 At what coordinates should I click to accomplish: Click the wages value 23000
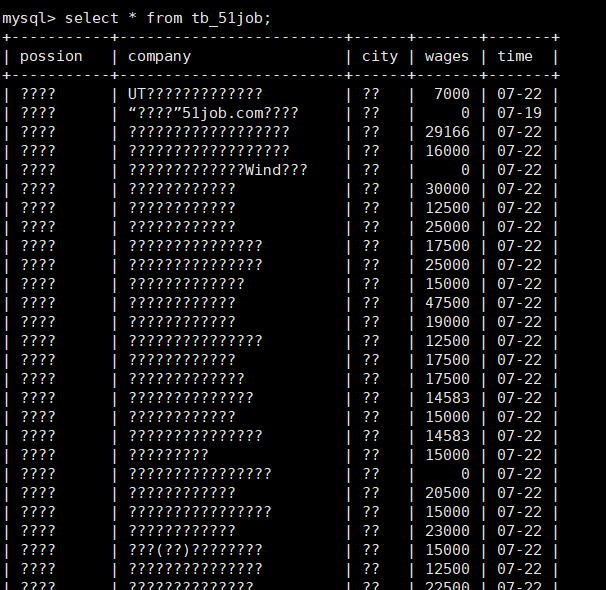[x=447, y=531]
